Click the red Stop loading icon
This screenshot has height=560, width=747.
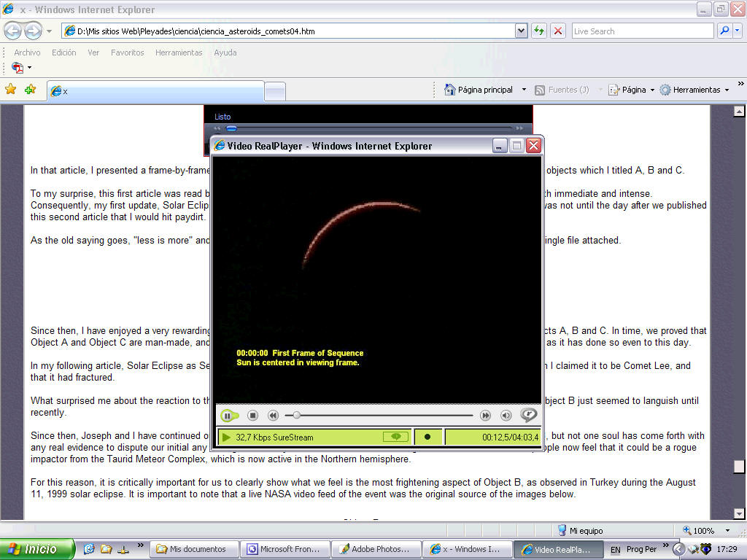(558, 31)
